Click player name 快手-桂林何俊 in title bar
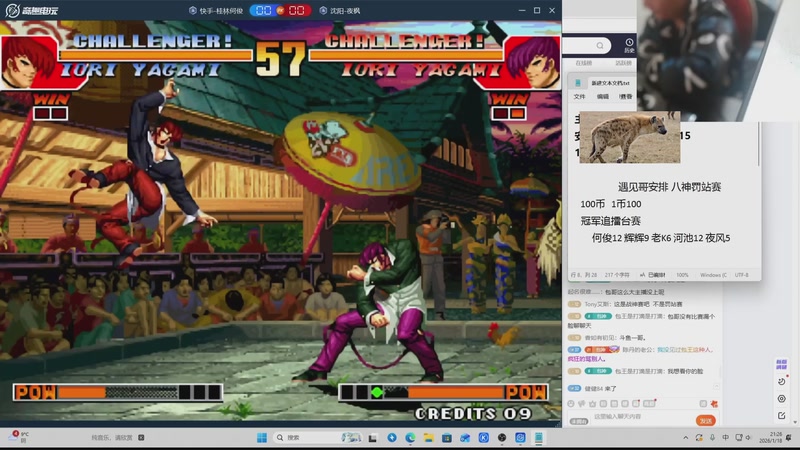The height and width of the screenshot is (450, 800). coord(221,11)
